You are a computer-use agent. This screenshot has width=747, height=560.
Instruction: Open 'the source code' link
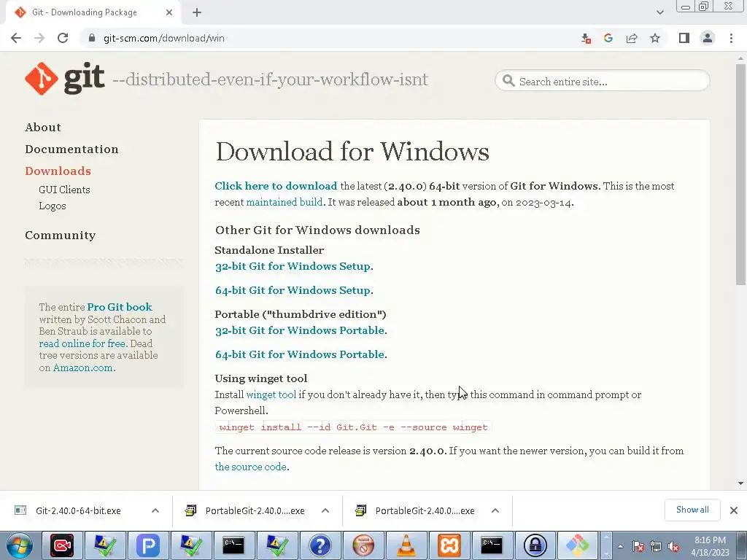tap(251, 467)
